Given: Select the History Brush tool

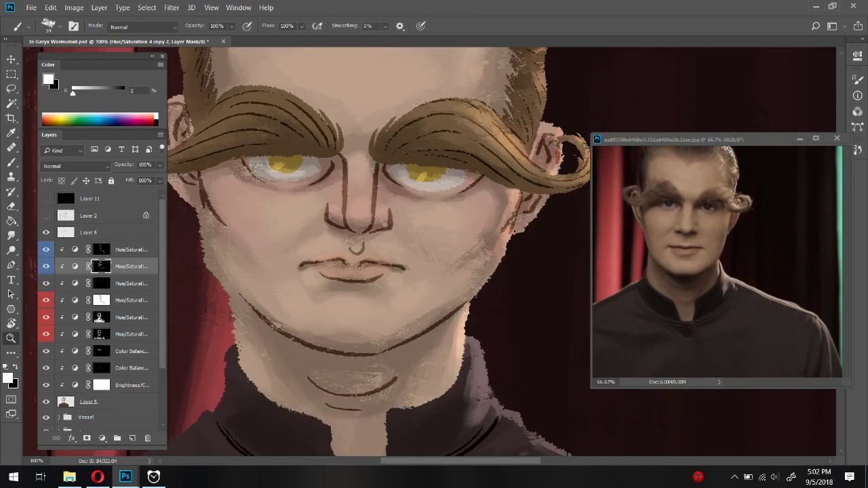Looking at the screenshot, I should pyautogui.click(x=12, y=192).
